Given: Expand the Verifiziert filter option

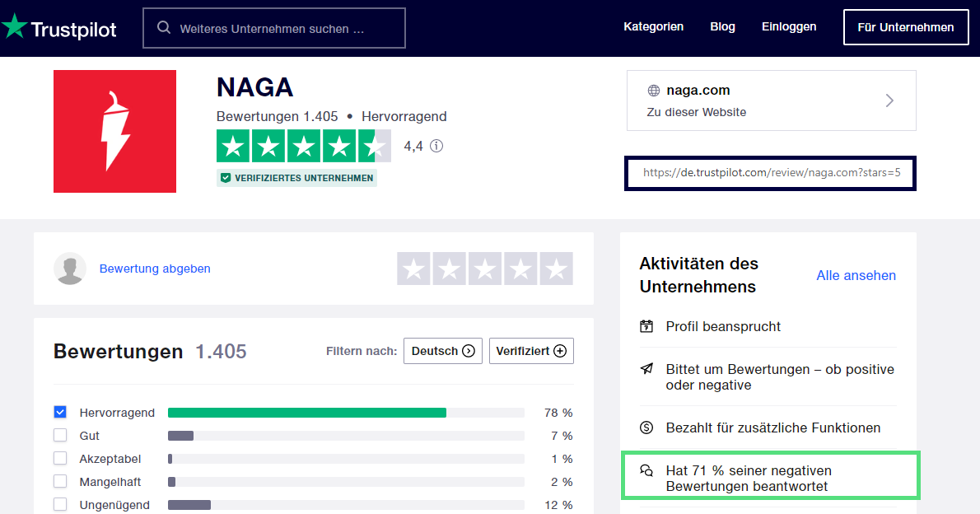Looking at the screenshot, I should point(531,350).
